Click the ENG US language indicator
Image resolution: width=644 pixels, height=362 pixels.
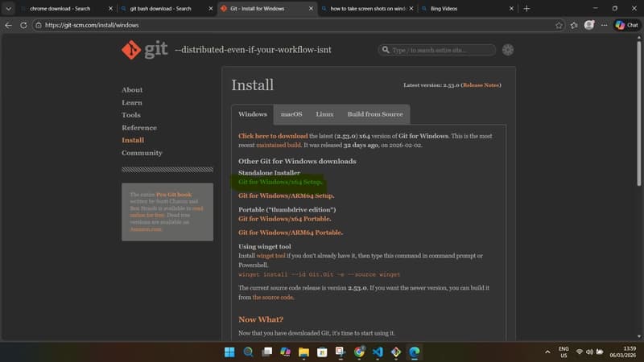(563, 352)
